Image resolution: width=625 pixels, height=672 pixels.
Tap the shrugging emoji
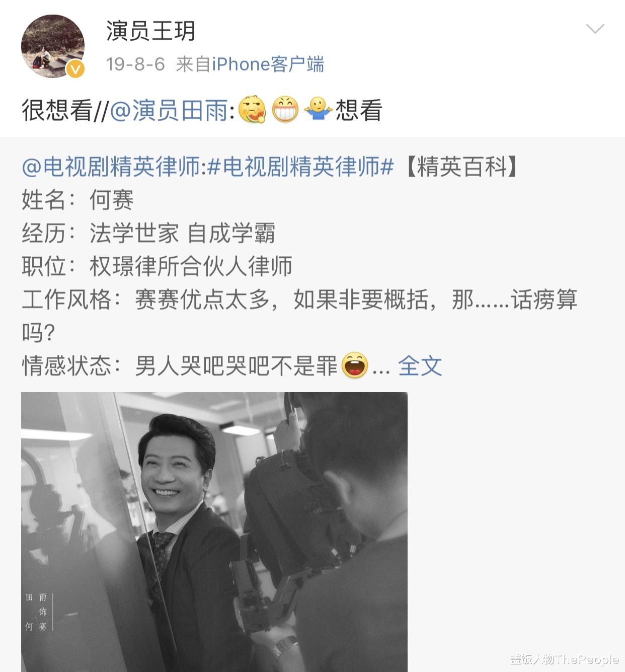pyautogui.click(x=318, y=109)
